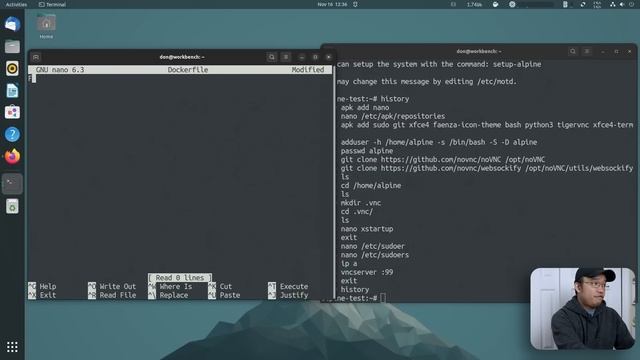The image size is (640, 360).
Task: Click the apk add sudo git xfce4 line
Action: coord(487,125)
